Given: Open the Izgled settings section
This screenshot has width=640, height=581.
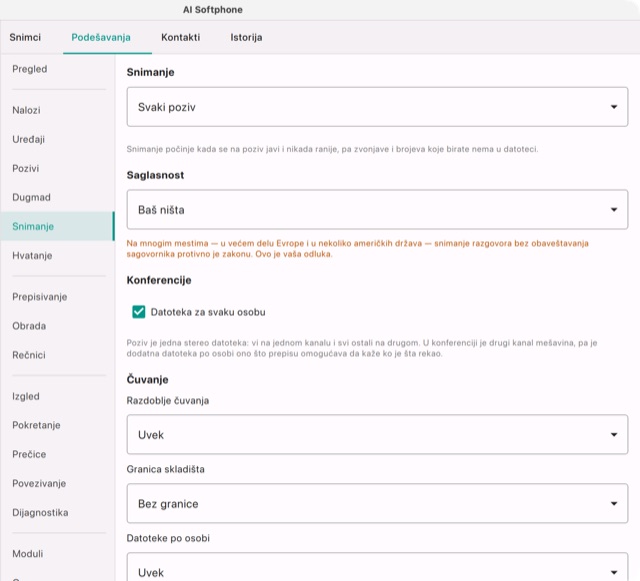Looking at the screenshot, I should tap(57, 396).
